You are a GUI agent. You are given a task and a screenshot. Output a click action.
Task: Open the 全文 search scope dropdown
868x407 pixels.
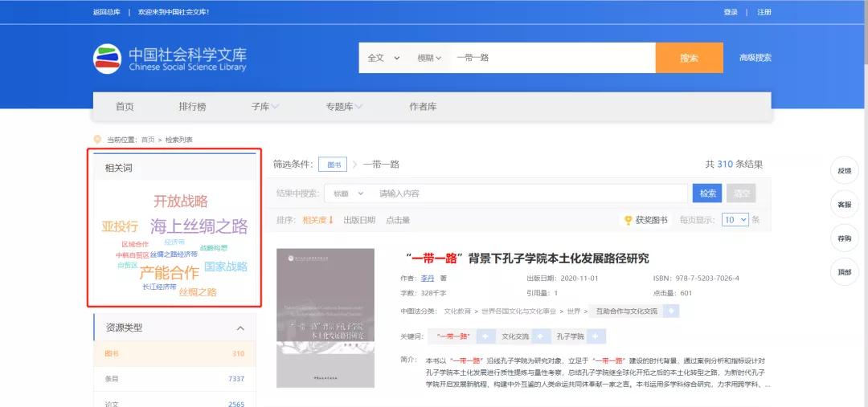383,58
